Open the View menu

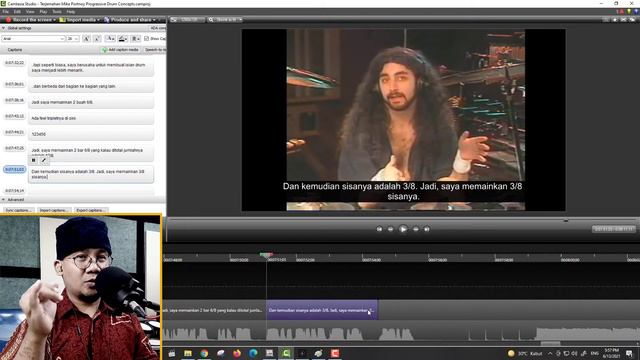click(x=30, y=12)
